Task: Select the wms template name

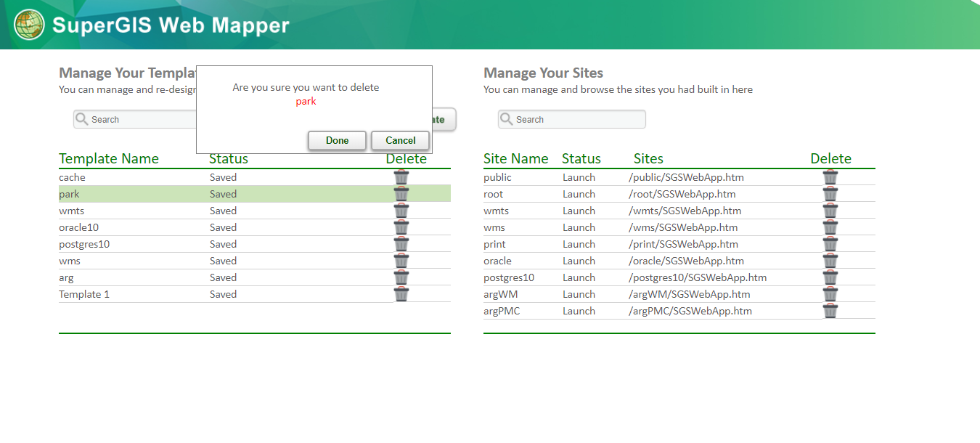Action: [x=70, y=261]
